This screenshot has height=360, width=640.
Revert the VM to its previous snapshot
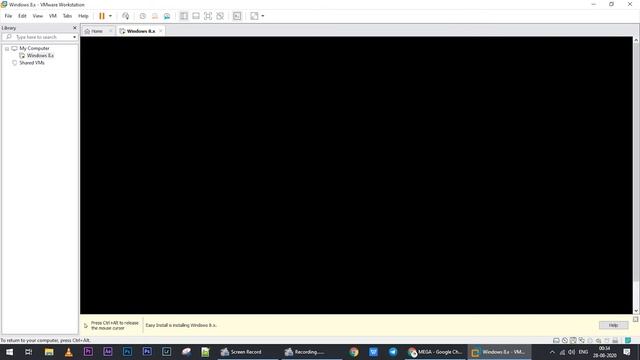pos(155,16)
